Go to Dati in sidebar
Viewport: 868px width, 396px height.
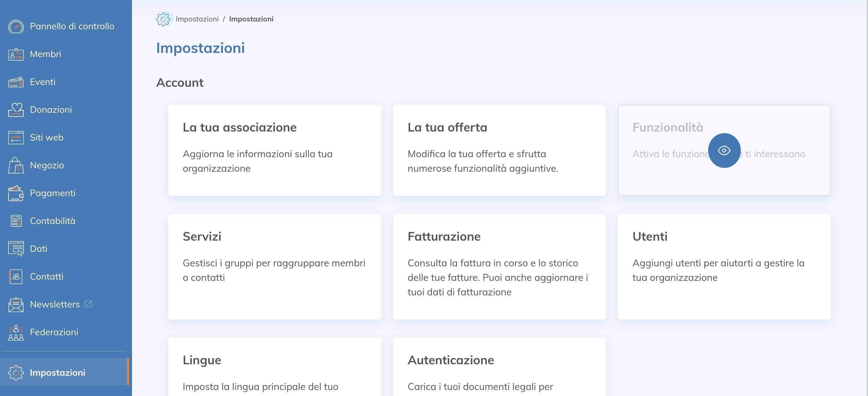coord(38,248)
